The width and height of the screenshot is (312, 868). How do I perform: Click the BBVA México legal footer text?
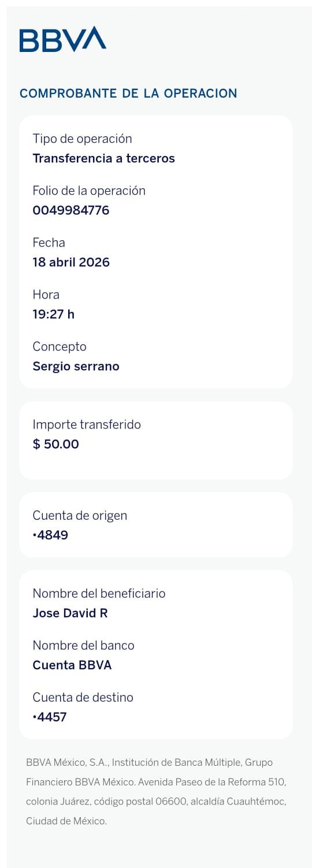[x=156, y=792]
